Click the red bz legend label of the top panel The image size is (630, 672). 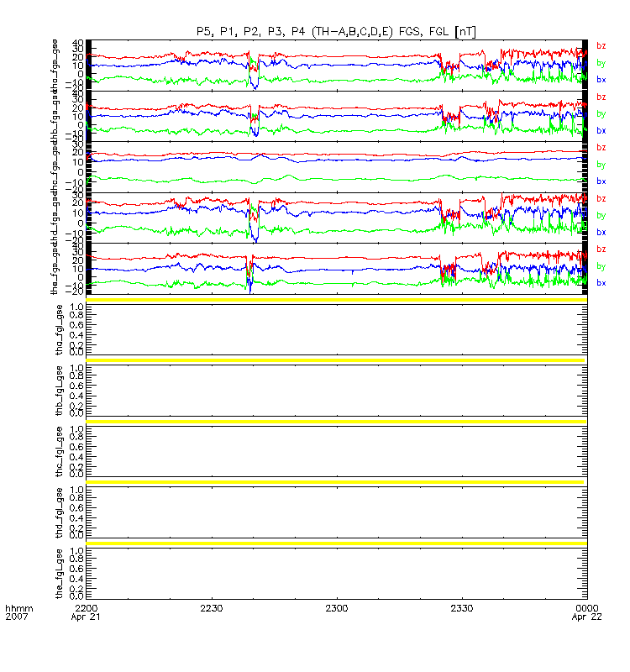coord(601,46)
